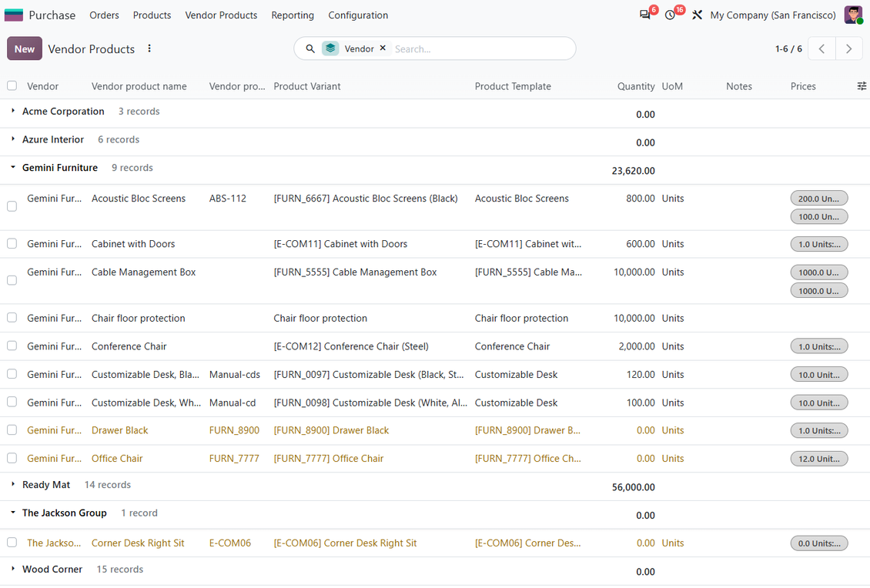Viewport: 870px width, 588px height.
Task: Open the Reporting menu
Action: coord(293,15)
